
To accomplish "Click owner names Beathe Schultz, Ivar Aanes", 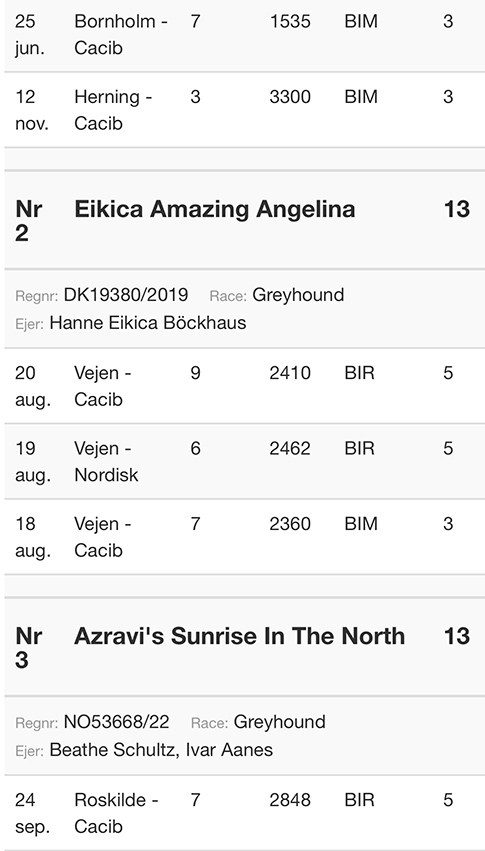I will (x=161, y=750).
